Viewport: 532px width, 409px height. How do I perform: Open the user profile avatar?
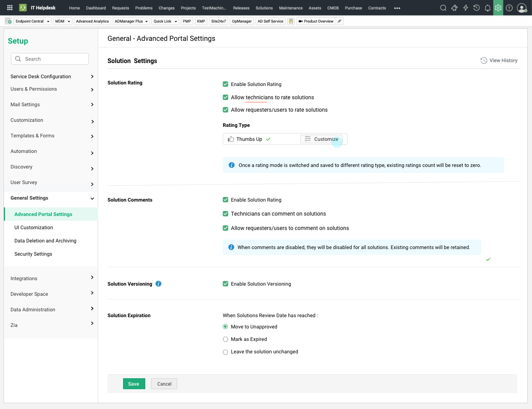pyautogui.click(x=522, y=8)
